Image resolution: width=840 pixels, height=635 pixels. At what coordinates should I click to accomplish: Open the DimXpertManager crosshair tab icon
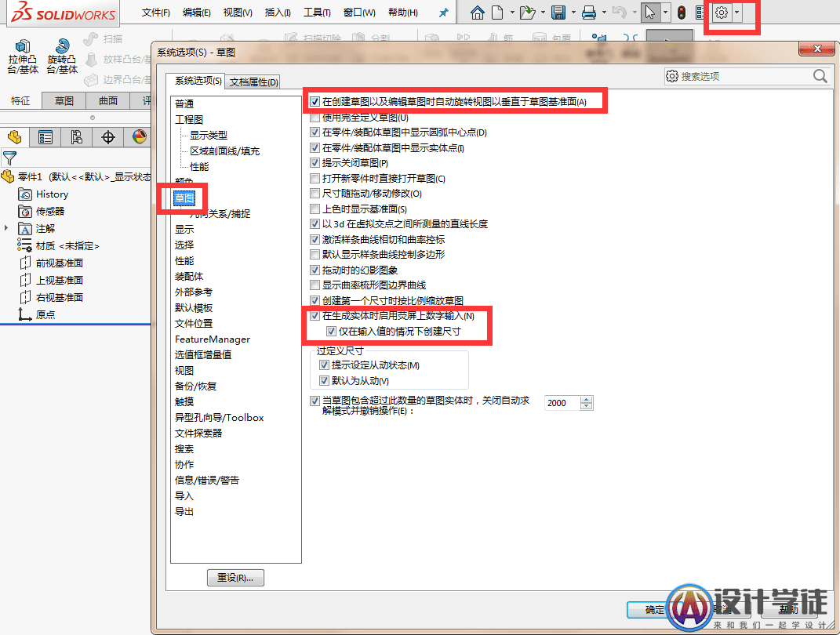point(108,138)
